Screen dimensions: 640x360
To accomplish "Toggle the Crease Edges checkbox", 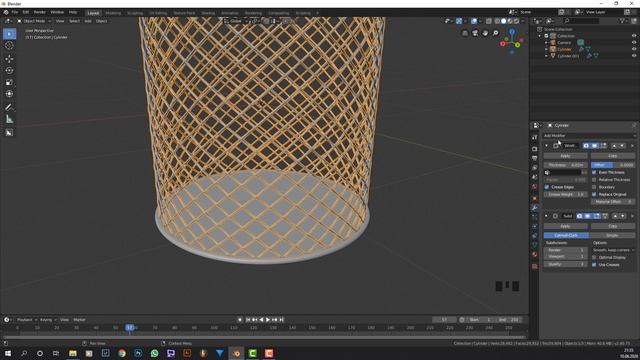I will click(547, 187).
